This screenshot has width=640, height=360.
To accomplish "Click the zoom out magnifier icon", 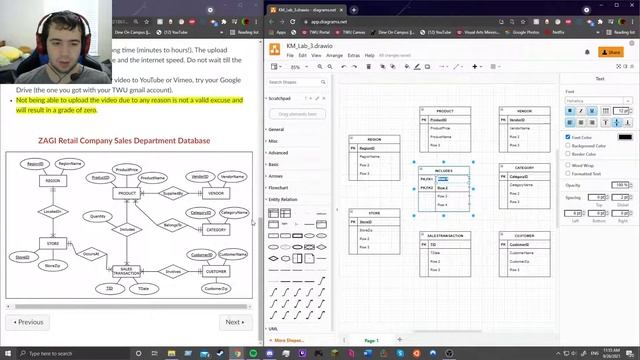I will point(330,67).
